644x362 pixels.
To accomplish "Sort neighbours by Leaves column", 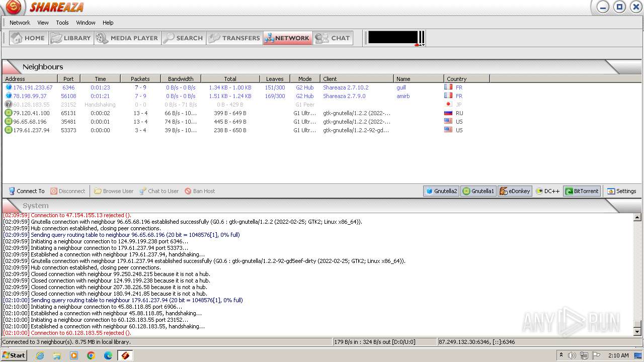I will pos(275,79).
